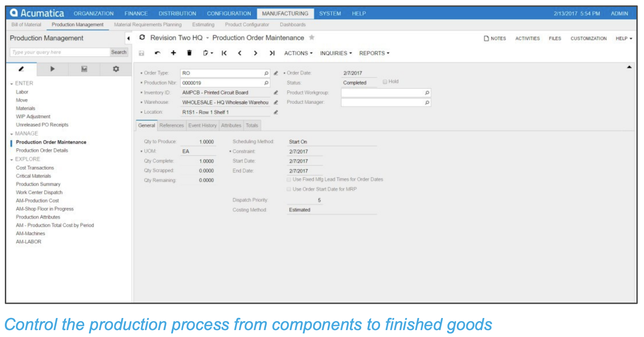
Task: Open CUSTOMIZATION menu
Action: coord(588,38)
